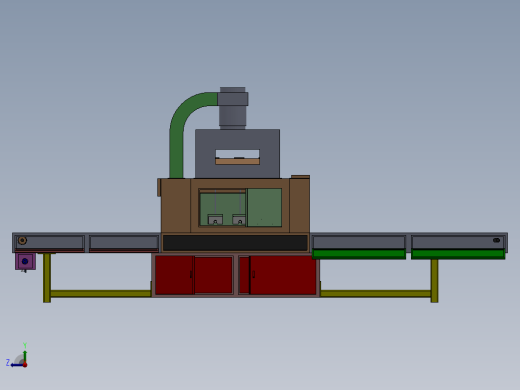The width and height of the screenshot is (520, 390).
Task: Click the leftmost red cabinet door
Action: pos(174,275)
